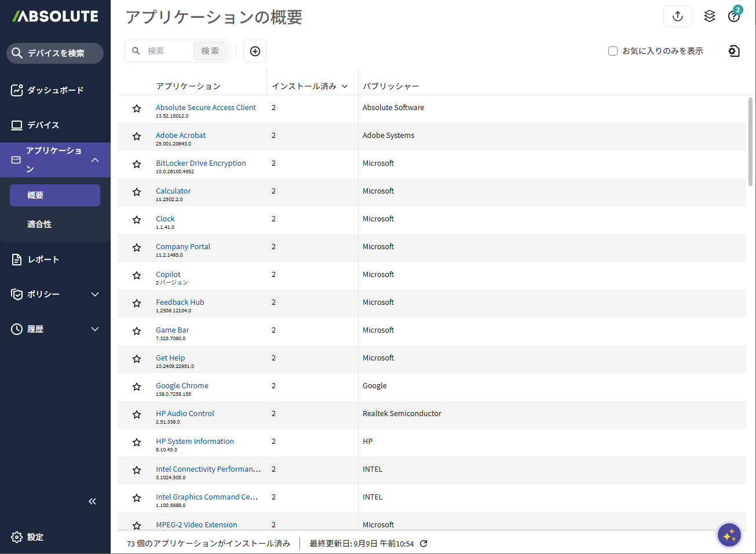756x554 pixels.
Task: Open the help icon with notification badge
Action: point(733,16)
